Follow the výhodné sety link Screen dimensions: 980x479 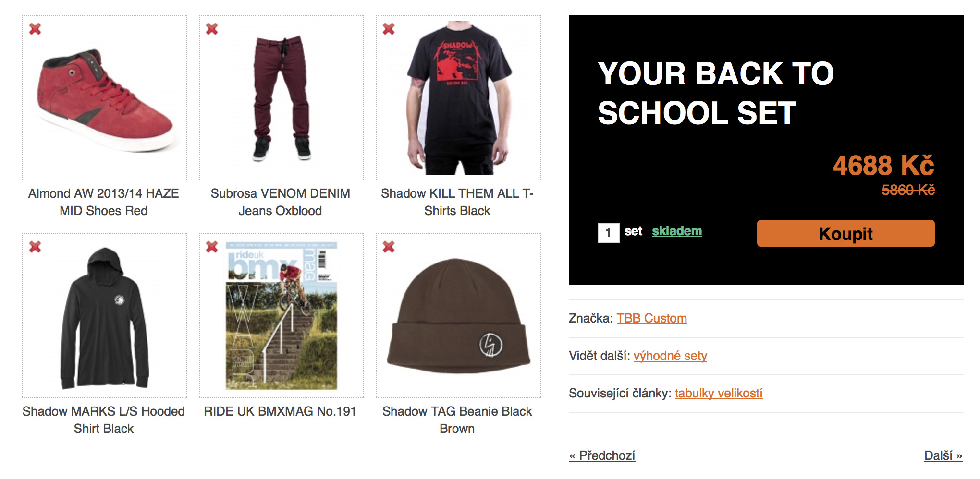click(x=670, y=356)
